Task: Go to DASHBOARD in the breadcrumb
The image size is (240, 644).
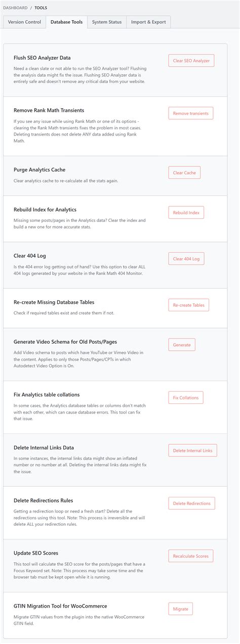Action: click(x=15, y=8)
